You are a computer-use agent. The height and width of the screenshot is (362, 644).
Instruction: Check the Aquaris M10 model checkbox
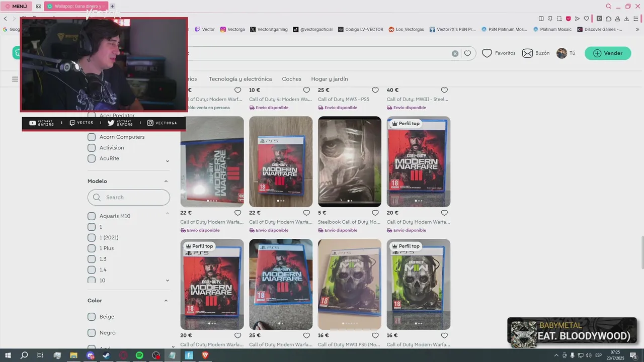[92, 216]
